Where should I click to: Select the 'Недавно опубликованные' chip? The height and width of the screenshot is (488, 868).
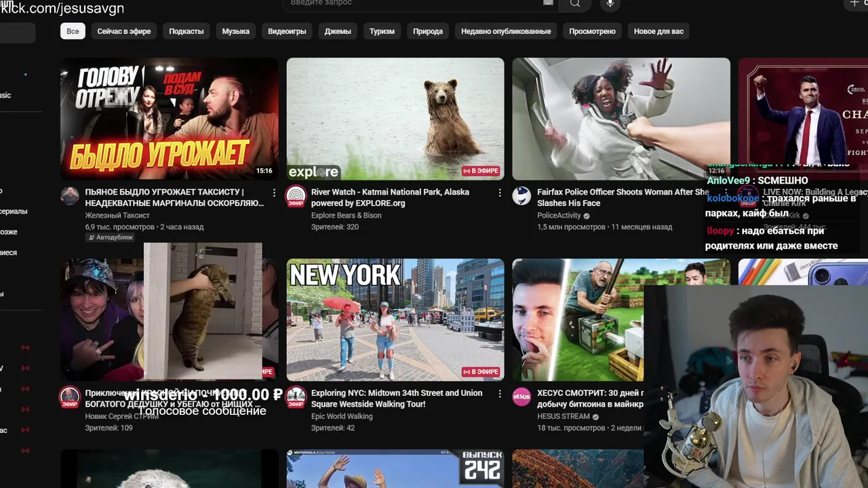click(x=506, y=31)
